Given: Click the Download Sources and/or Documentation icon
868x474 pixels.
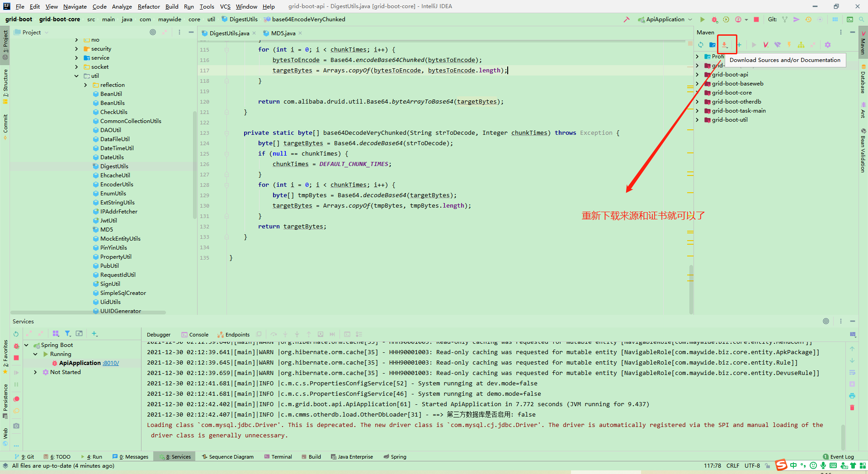Looking at the screenshot, I should 725,44.
